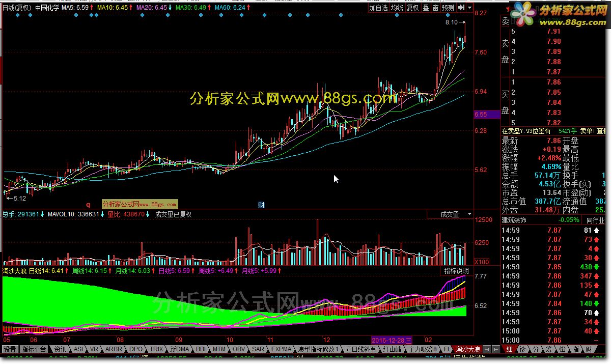Switch to the SAR indicator tab

click(x=258, y=349)
